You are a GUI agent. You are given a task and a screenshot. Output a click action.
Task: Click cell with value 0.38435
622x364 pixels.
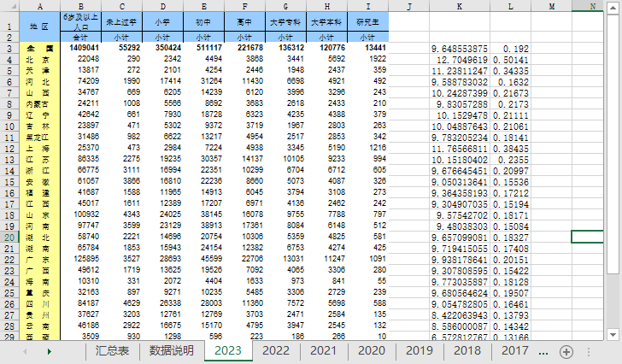(x=511, y=149)
